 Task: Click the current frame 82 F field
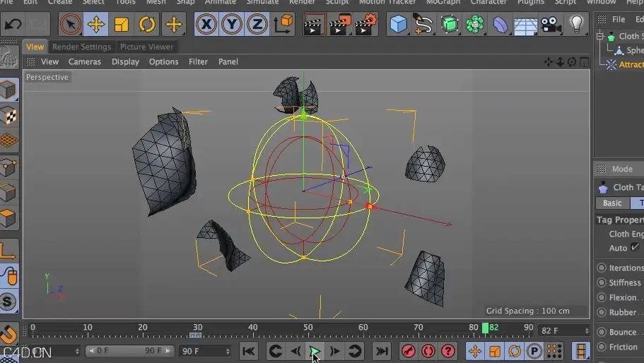564,331
